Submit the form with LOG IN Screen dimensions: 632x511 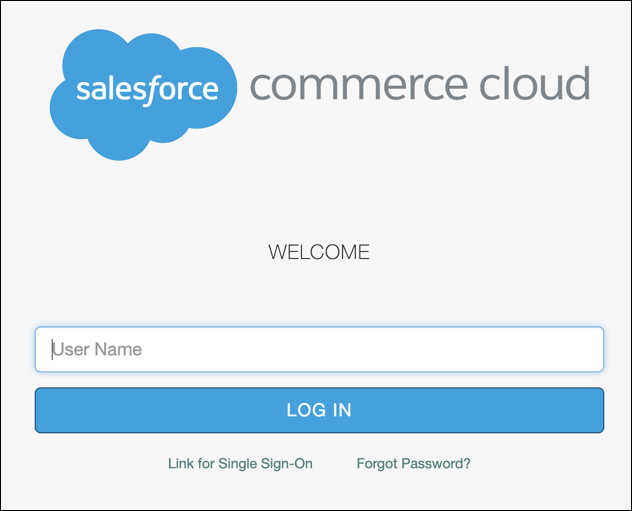coord(319,410)
